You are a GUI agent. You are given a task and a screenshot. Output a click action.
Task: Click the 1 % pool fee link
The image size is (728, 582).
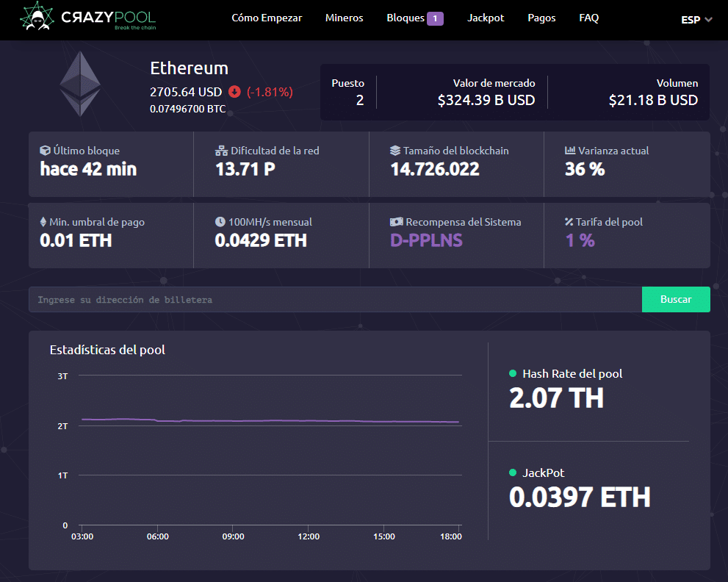pos(580,240)
